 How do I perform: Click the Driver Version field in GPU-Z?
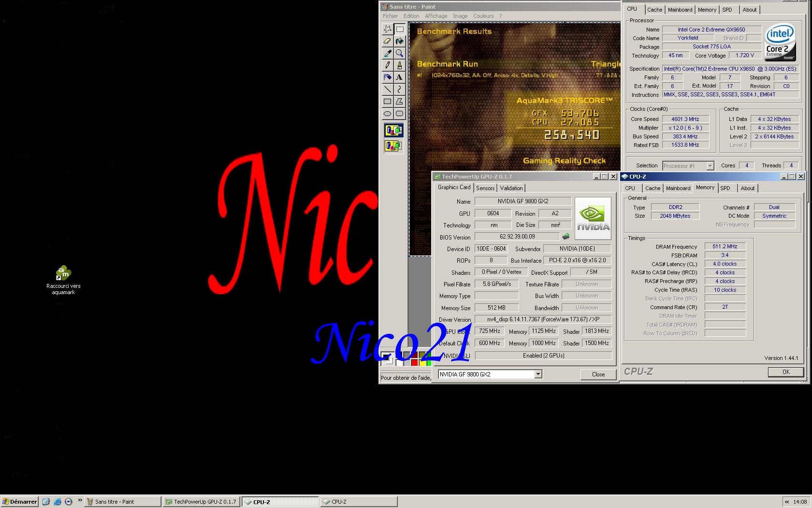(x=543, y=319)
